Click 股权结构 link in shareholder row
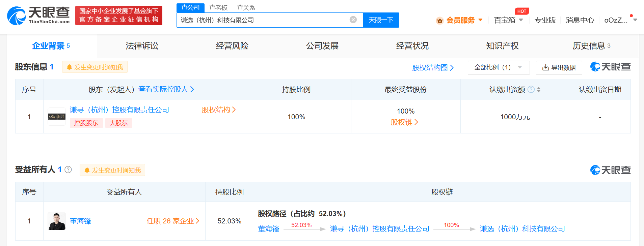The width and height of the screenshot is (644, 246). point(219,110)
